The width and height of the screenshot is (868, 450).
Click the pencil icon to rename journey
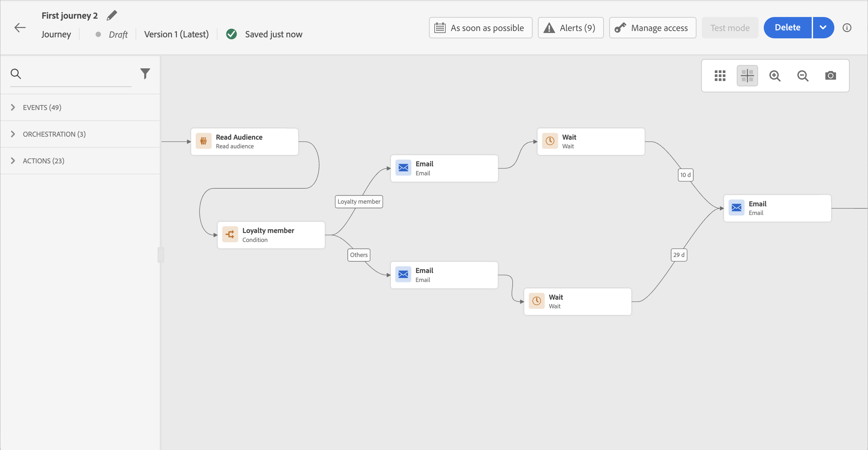(112, 16)
